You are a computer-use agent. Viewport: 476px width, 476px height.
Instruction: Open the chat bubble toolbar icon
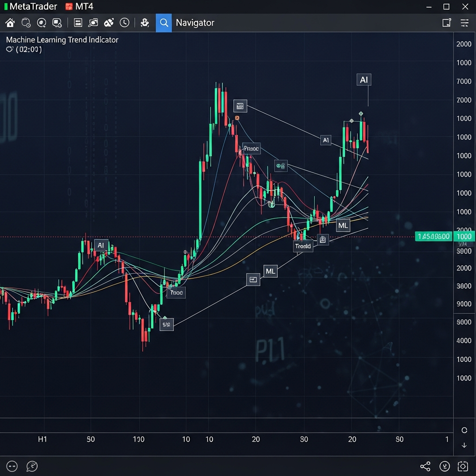click(57, 22)
